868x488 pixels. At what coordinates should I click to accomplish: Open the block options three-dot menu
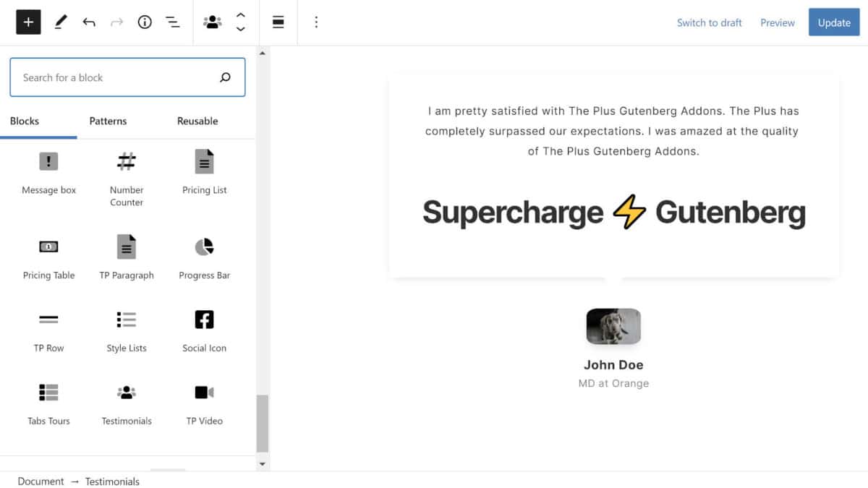(x=316, y=22)
